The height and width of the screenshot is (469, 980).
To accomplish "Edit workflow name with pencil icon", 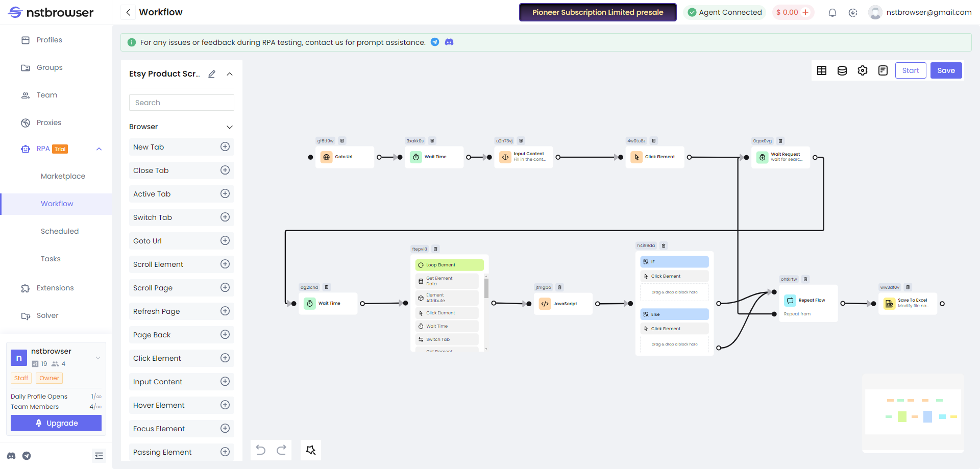I will pos(212,74).
